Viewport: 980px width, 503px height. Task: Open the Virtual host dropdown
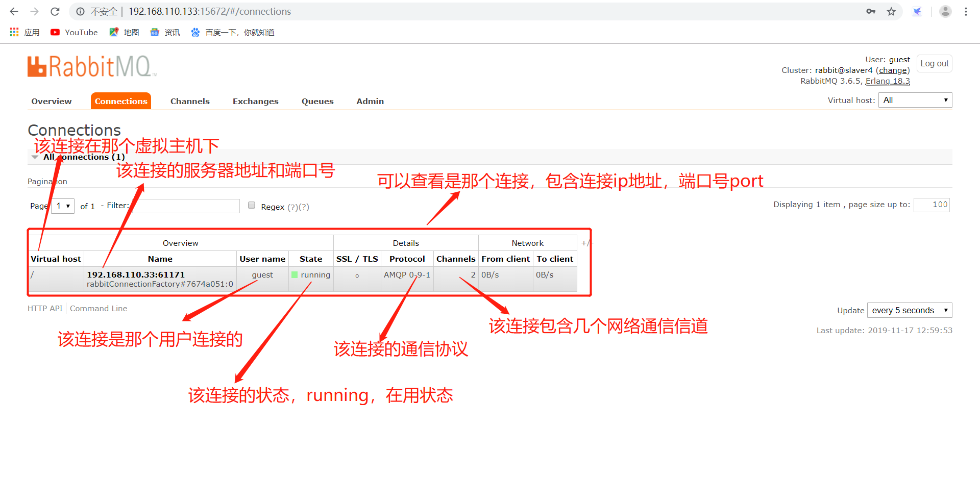[x=915, y=100]
